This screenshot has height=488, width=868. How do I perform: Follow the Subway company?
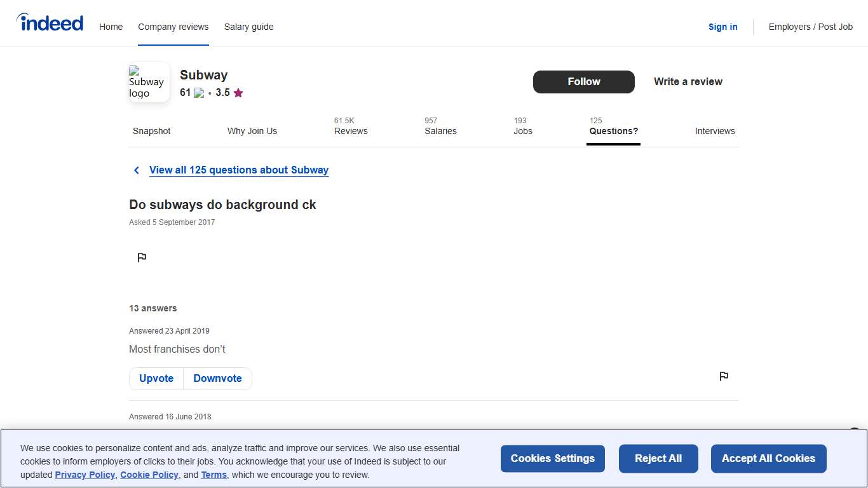(583, 81)
